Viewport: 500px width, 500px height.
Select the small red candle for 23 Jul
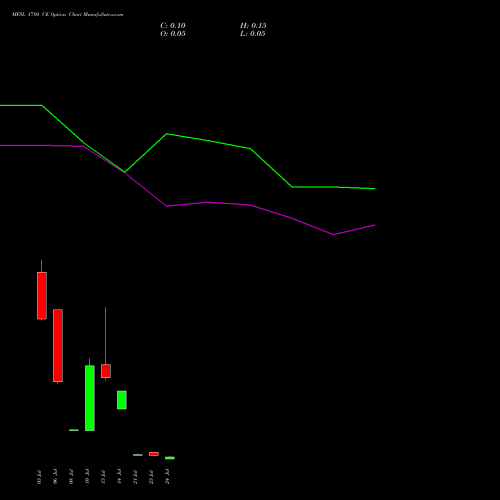pos(154,454)
